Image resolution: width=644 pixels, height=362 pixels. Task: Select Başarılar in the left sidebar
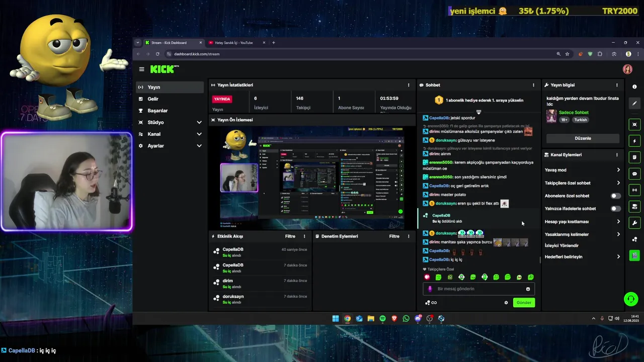[170, 111]
